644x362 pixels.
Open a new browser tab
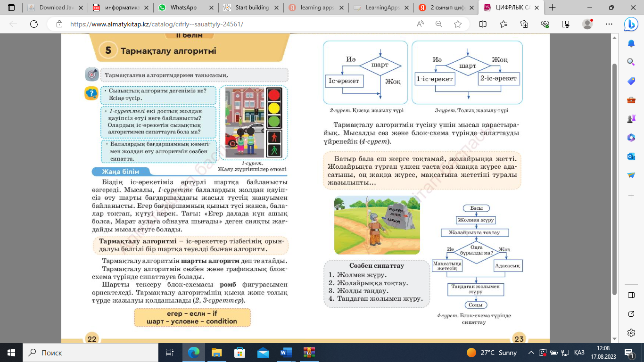(x=553, y=8)
